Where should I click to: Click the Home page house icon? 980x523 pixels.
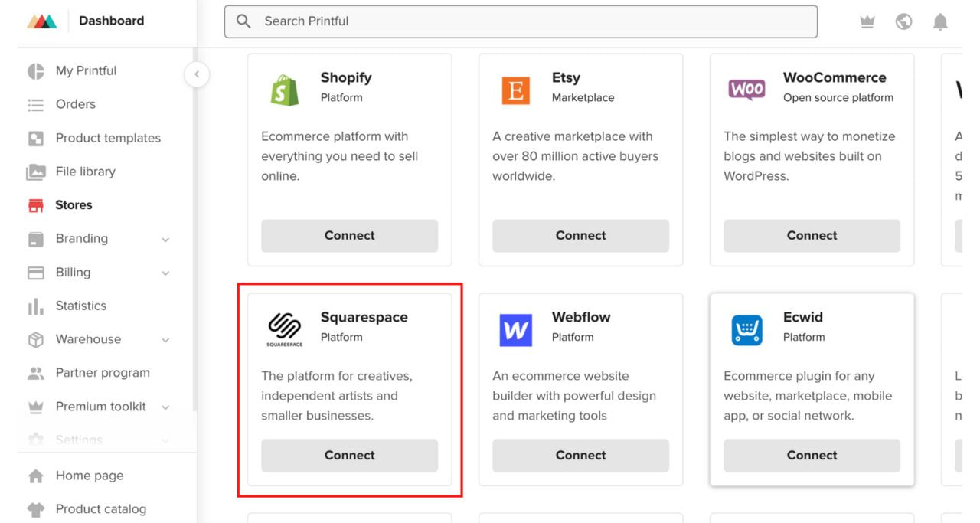click(36, 476)
